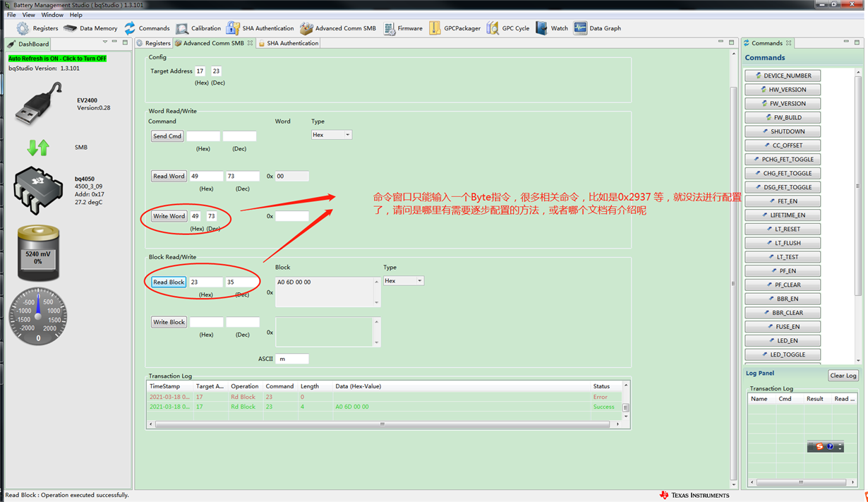Open Data Graph toolbar item

click(x=598, y=28)
